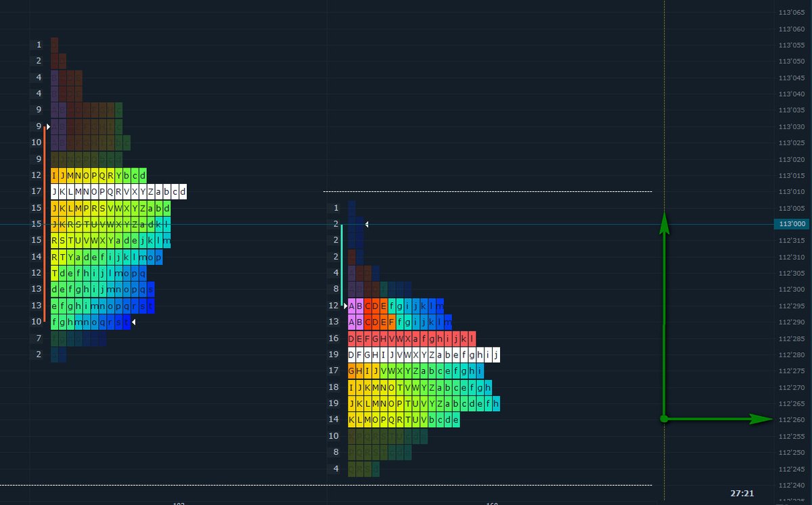Select price level 113'050 on the axis
The height and width of the screenshot is (505, 812).
coord(792,62)
